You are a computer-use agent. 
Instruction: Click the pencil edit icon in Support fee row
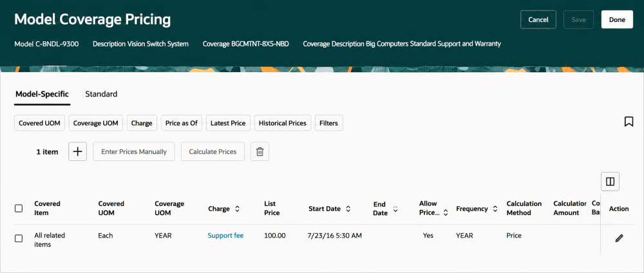pyautogui.click(x=619, y=238)
